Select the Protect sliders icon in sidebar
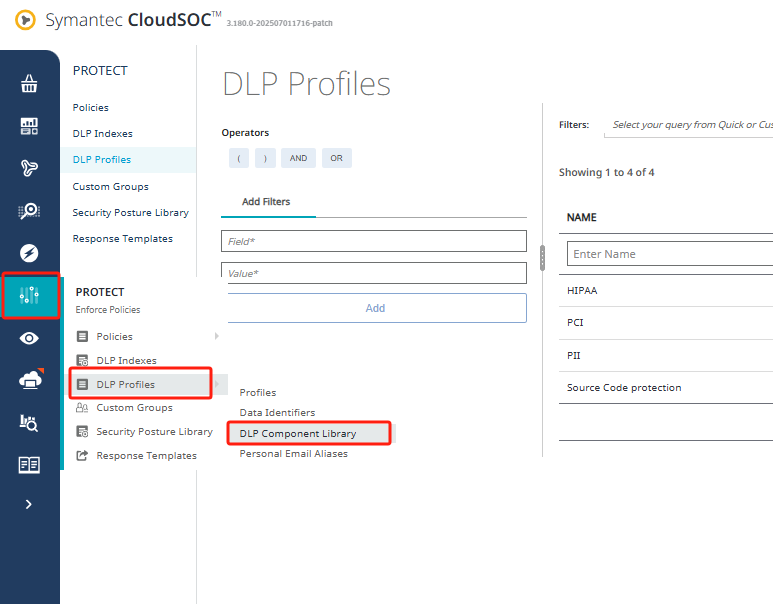The height and width of the screenshot is (604, 773). pos(31,295)
